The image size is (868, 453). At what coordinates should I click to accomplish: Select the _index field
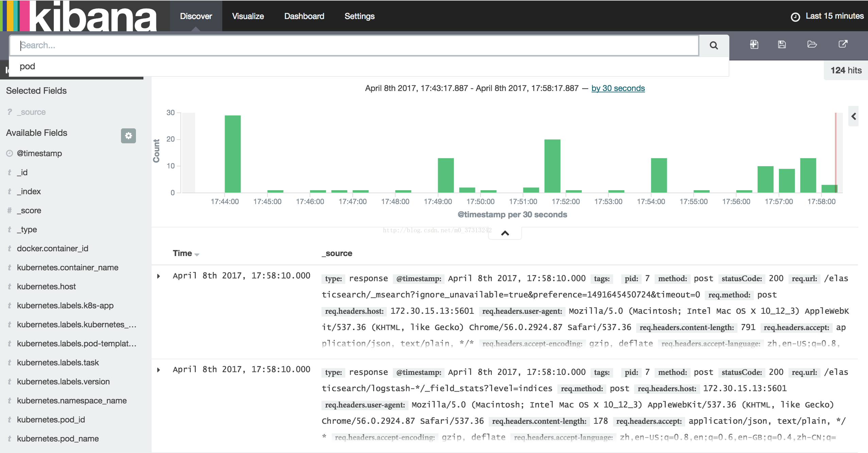[29, 192]
